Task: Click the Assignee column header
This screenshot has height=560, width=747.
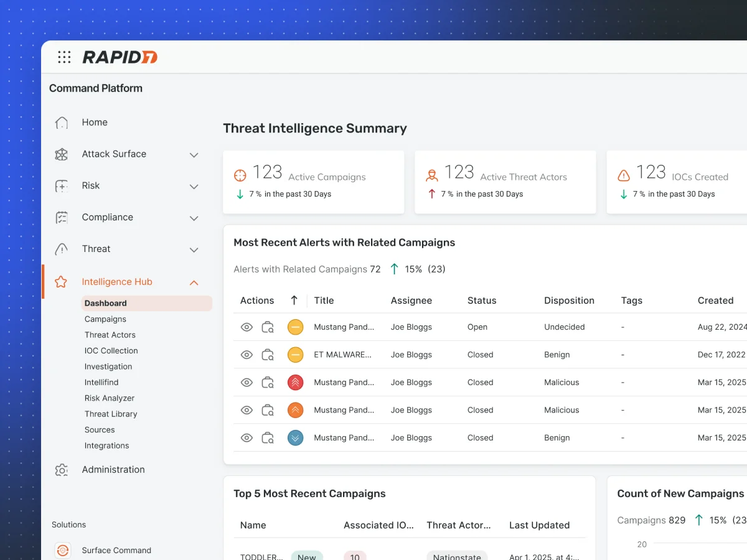Action: coord(411,301)
